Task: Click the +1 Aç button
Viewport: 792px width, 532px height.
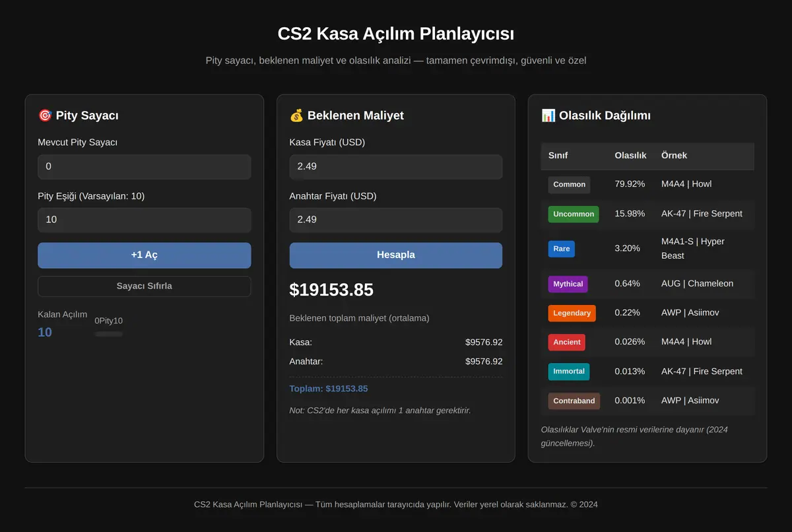Action: [x=145, y=255]
